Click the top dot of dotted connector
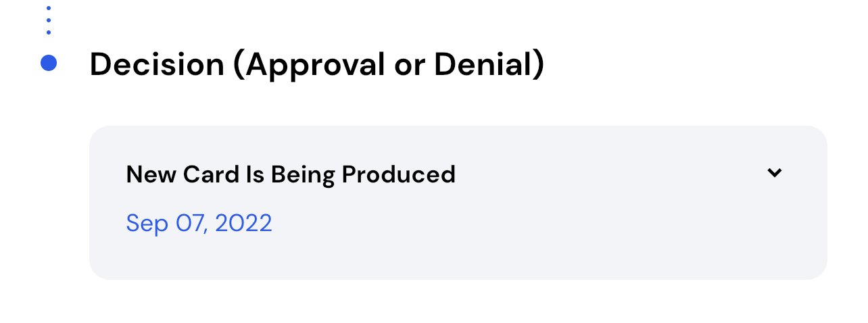Viewport: 868px width, 323px height. coord(49,9)
